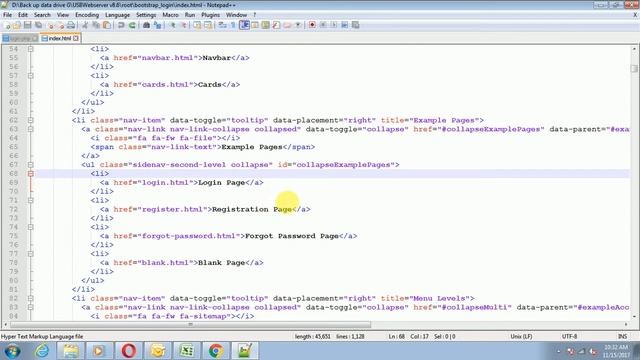Collapse the fold marker on line 67
Image resolution: width=640 pixels, height=360 pixels.
(31, 165)
